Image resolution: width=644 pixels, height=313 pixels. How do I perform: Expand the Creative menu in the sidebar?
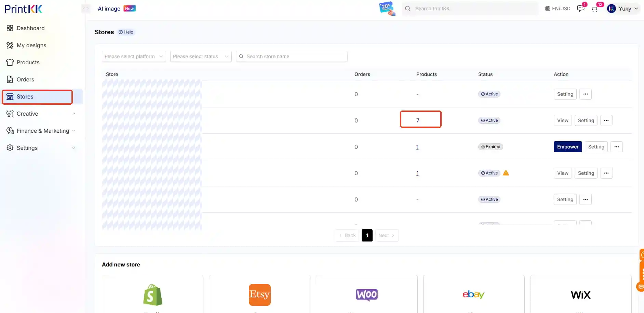[x=27, y=114]
